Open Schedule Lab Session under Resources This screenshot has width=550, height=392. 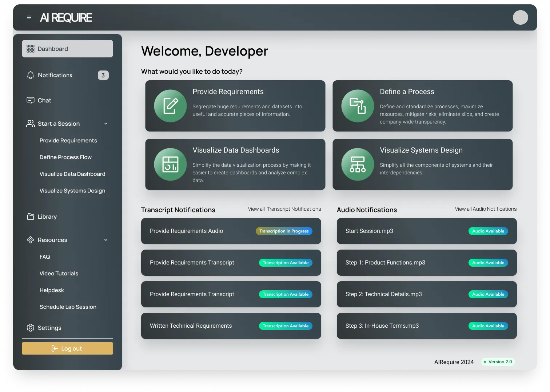click(x=68, y=307)
